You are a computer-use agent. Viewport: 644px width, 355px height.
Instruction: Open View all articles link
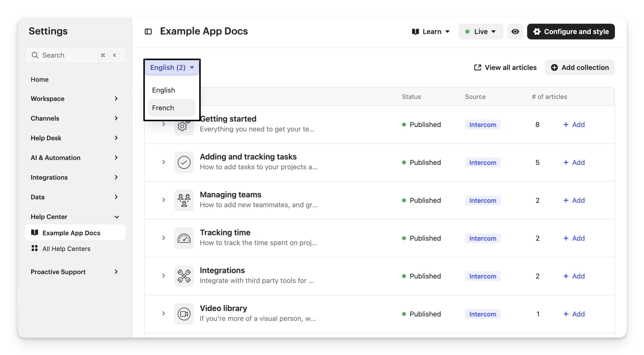[505, 67]
